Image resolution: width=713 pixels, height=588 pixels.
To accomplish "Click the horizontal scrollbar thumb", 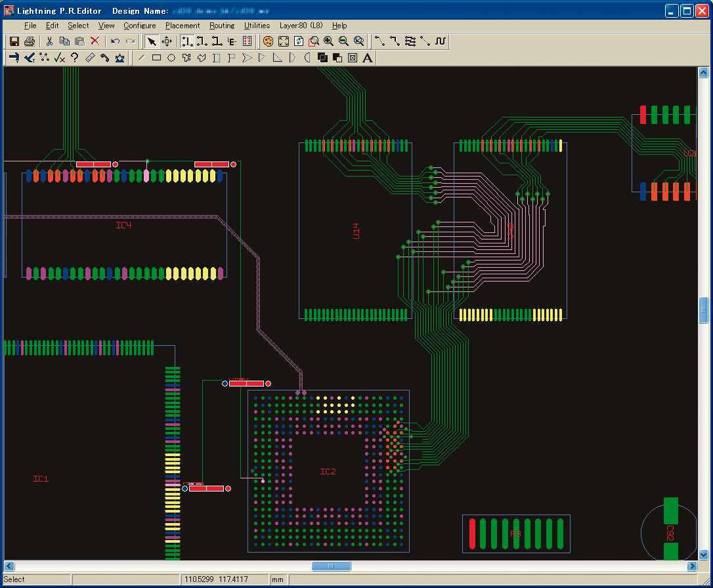I will click(331, 566).
